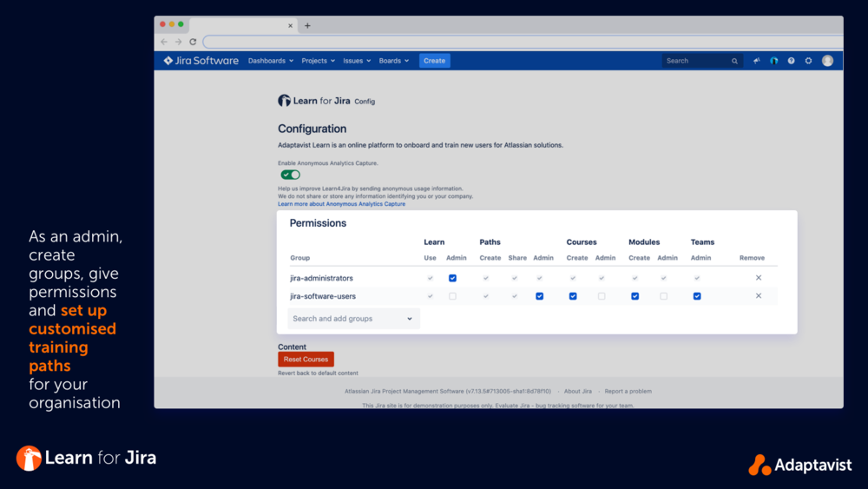868x489 pixels.
Task: Uncheck Courses Create for jira-software-users
Action: point(573,296)
